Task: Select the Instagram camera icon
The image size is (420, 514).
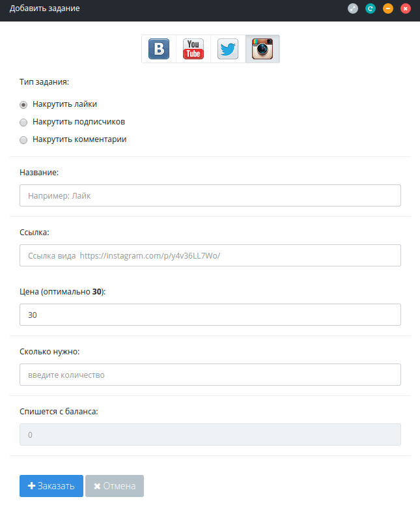Action: click(x=262, y=49)
